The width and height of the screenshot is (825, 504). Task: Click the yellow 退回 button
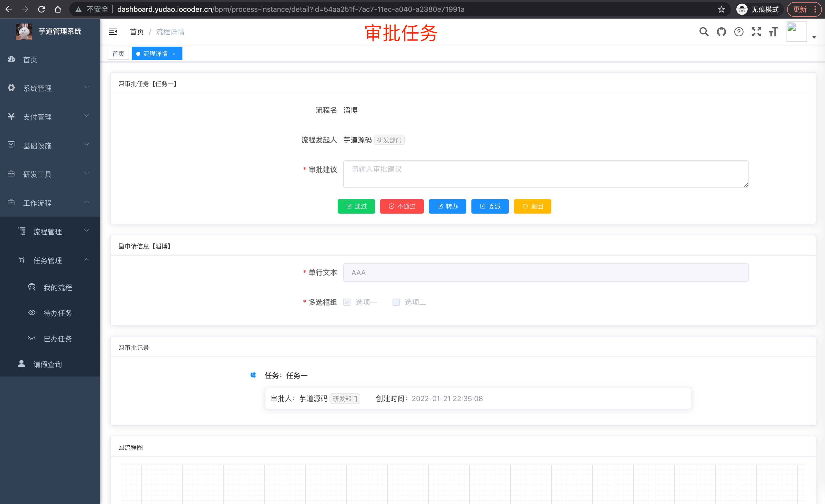[532, 206]
